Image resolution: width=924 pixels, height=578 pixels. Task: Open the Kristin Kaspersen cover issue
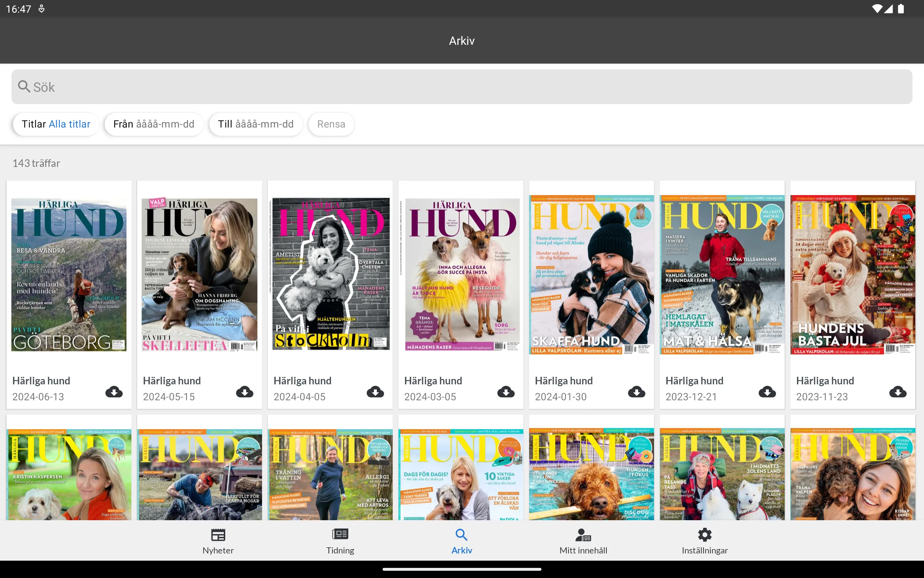69,474
